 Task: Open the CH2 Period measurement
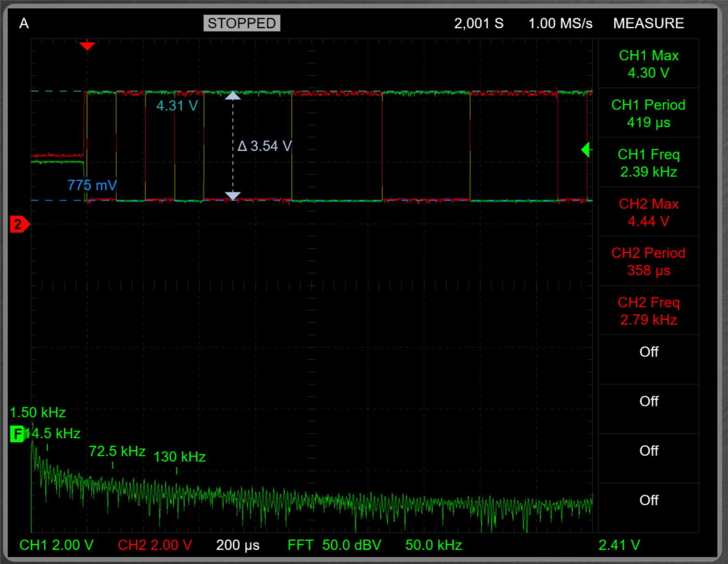pyautogui.click(x=649, y=262)
